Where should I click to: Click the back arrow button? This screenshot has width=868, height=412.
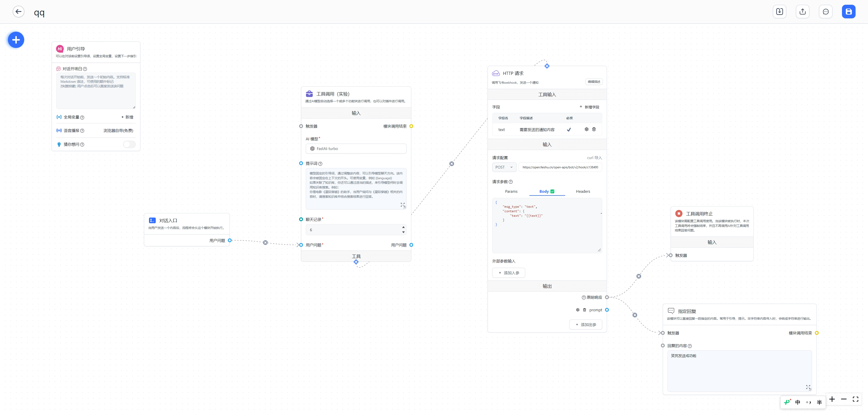[x=19, y=12]
